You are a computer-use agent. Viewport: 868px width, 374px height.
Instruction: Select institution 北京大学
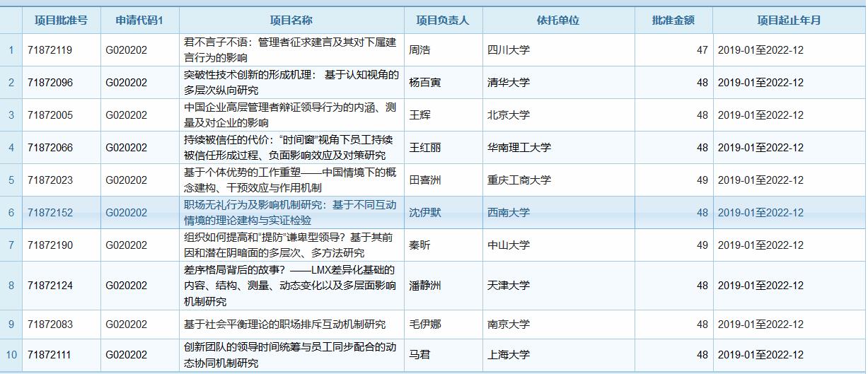point(509,115)
